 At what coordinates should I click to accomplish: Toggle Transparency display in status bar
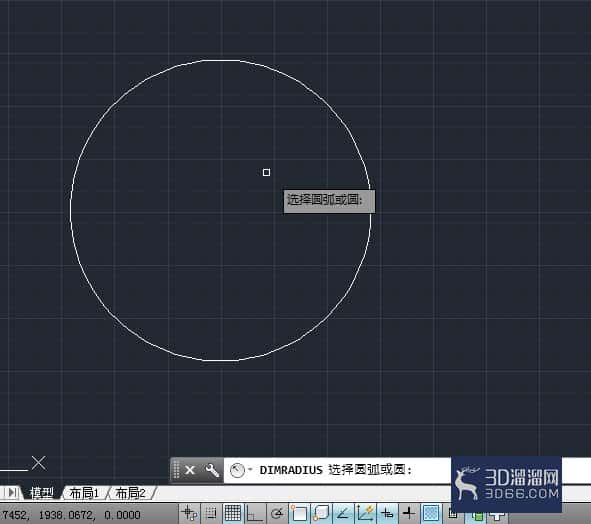431,513
